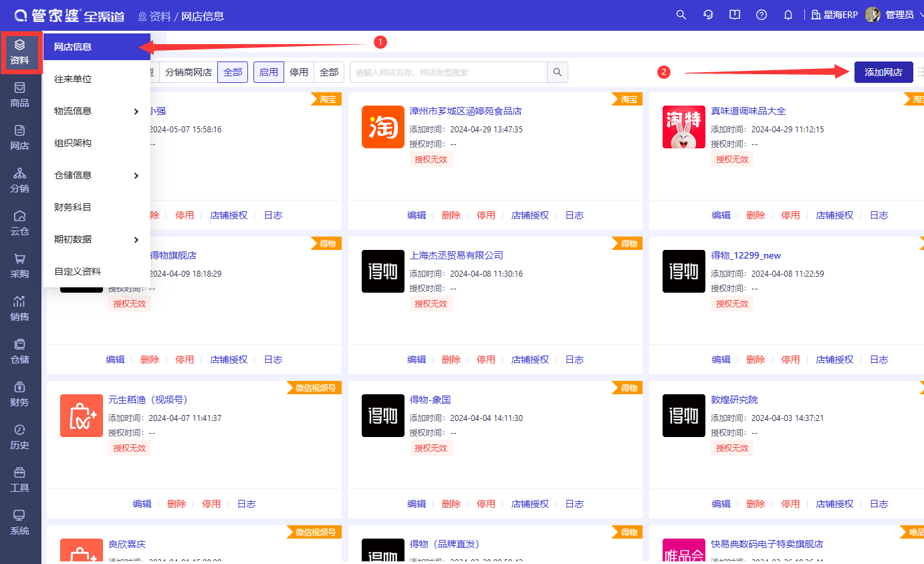
Task: Disable 敦煌研究院 via its 停用 link
Action: pyautogui.click(x=790, y=504)
